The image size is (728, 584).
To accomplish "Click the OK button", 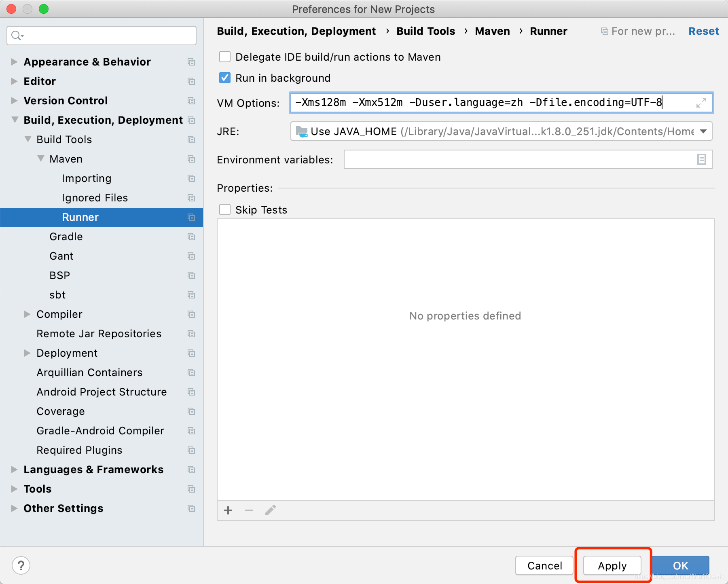I will coord(681,565).
